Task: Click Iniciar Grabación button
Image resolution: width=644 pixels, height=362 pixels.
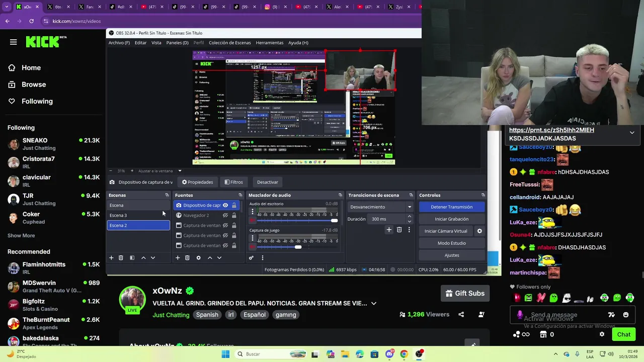Action: [x=451, y=219]
